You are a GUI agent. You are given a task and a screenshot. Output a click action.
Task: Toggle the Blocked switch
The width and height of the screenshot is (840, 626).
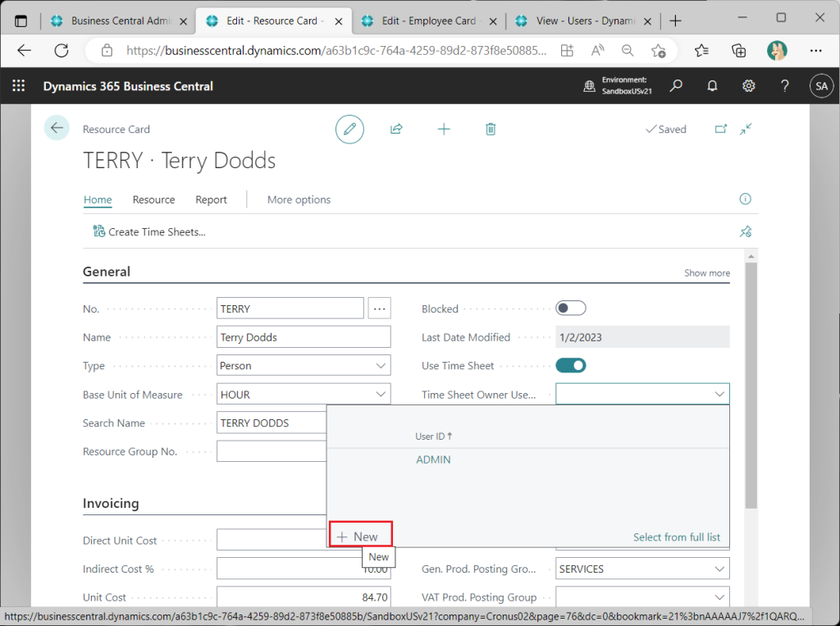pyautogui.click(x=571, y=308)
